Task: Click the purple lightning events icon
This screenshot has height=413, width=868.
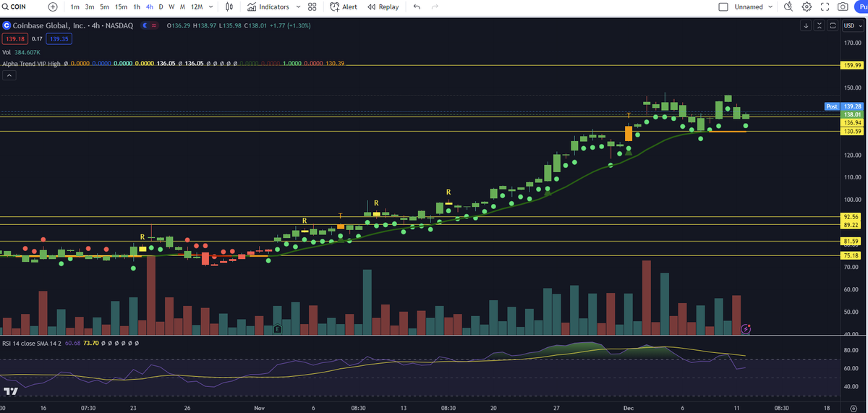Action: (746, 328)
